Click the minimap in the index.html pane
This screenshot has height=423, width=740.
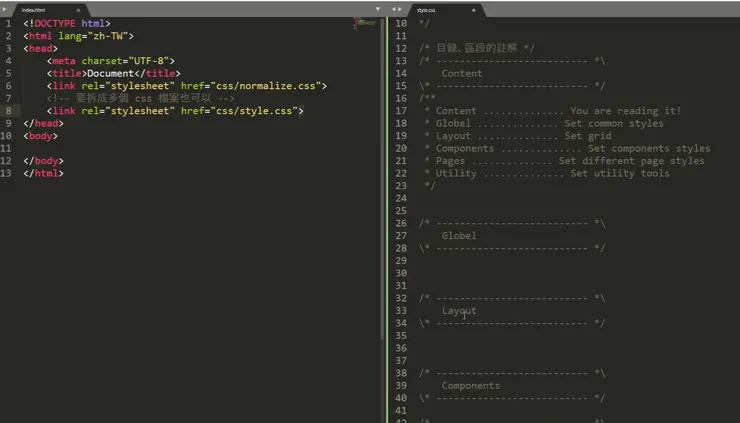pos(363,22)
